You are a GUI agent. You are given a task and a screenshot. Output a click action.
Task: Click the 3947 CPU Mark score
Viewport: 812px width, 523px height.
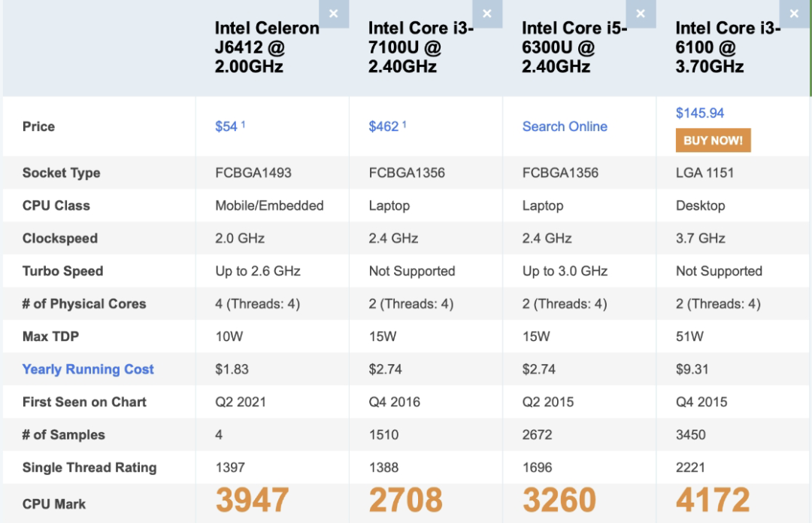(x=252, y=500)
